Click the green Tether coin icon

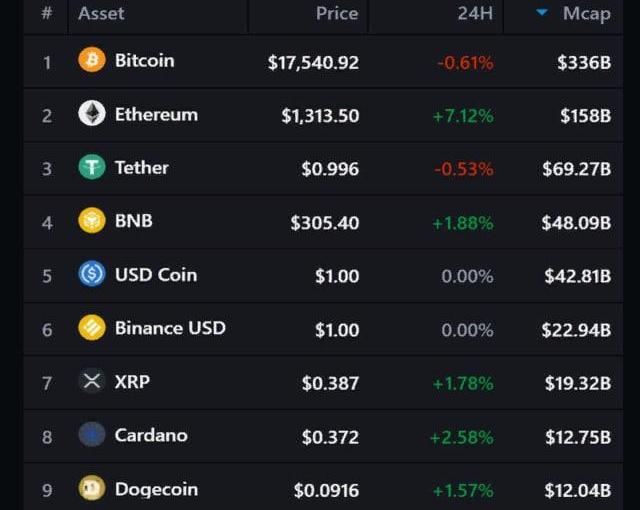pyautogui.click(x=92, y=167)
